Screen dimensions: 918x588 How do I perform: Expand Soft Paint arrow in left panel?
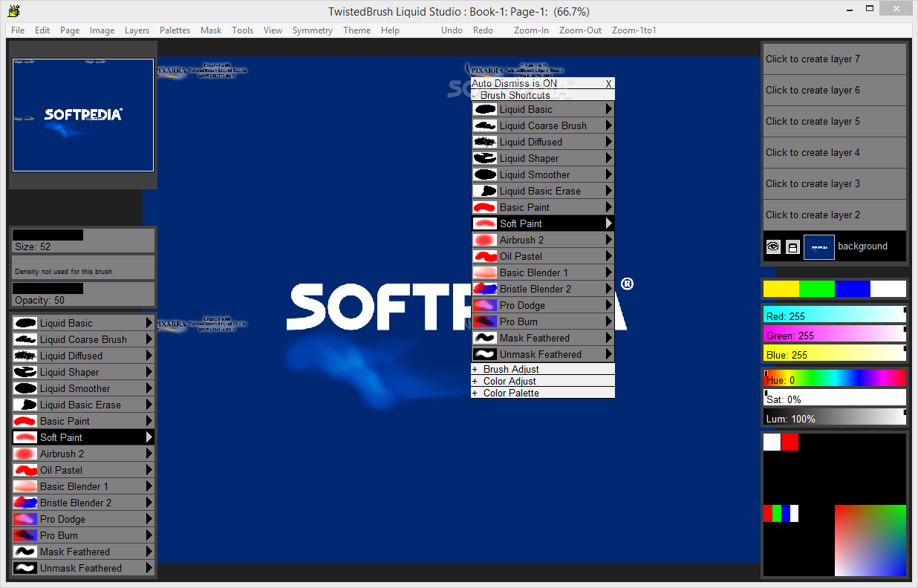point(149,437)
